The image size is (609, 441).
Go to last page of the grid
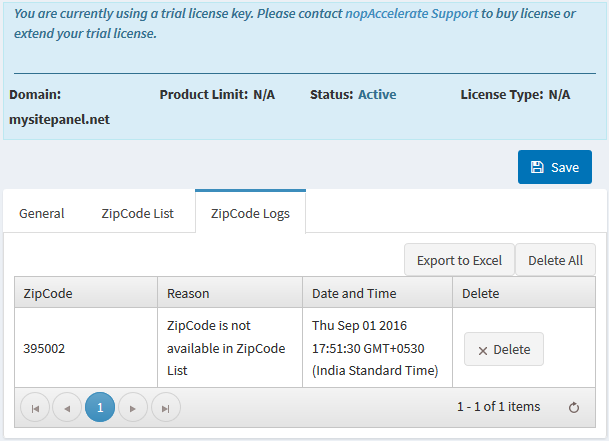click(166, 407)
